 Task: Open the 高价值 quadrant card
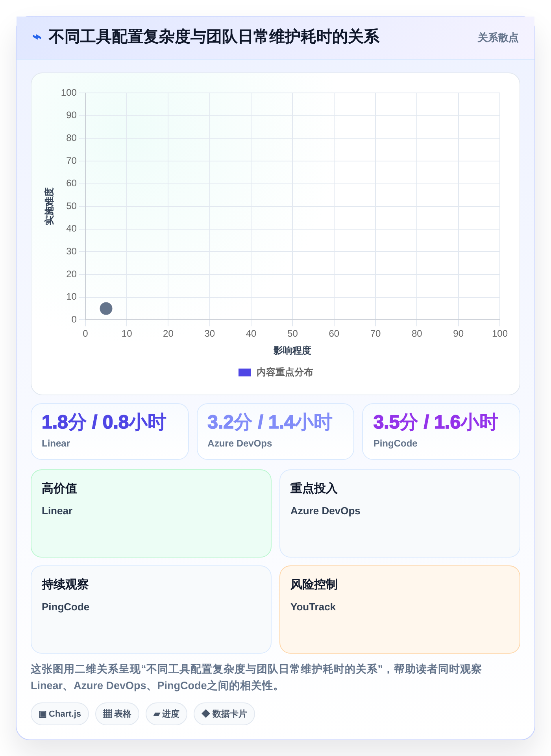pos(151,513)
